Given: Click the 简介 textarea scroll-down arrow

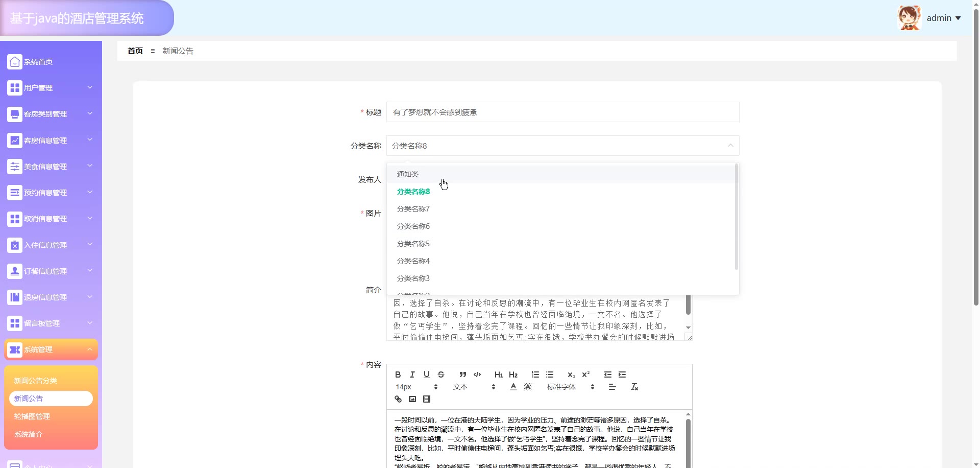Looking at the screenshot, I should tap(689, 327).
